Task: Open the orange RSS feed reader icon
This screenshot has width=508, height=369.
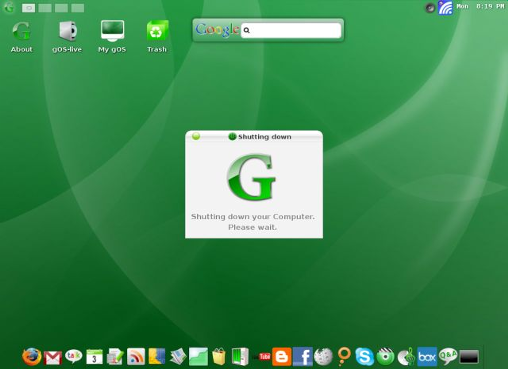Action: pos(136,357)
